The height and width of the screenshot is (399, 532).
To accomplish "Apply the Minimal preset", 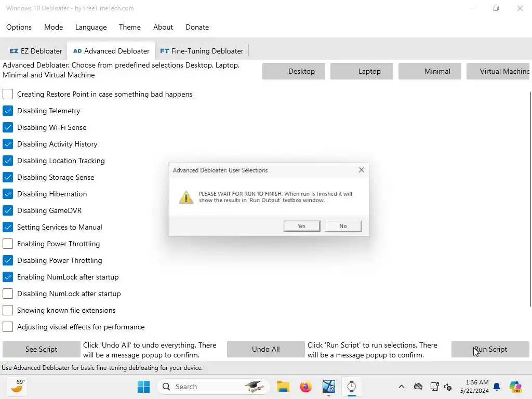I will pos(430,71).
